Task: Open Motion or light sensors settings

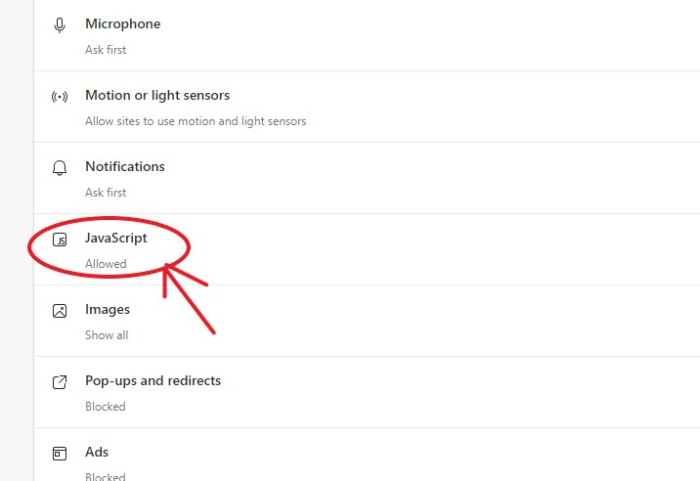Action: (x=157, y=95)
